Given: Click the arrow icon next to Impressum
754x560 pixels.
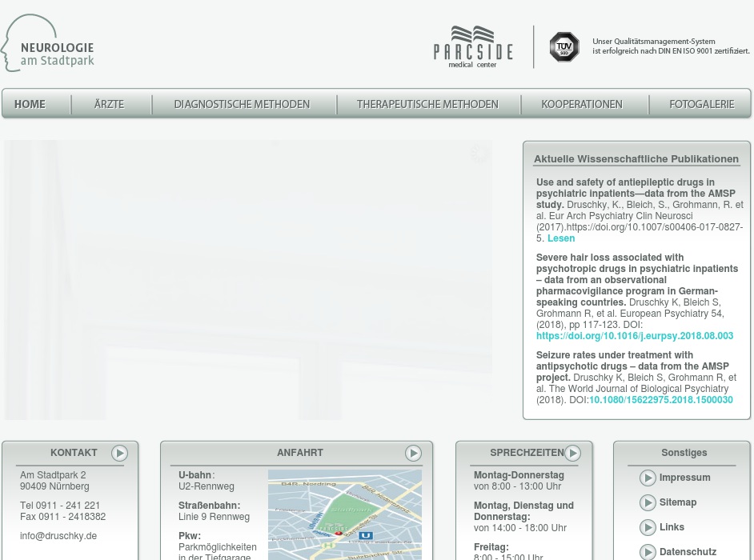Looking at the screenshot, I should [x=648, y=478].
